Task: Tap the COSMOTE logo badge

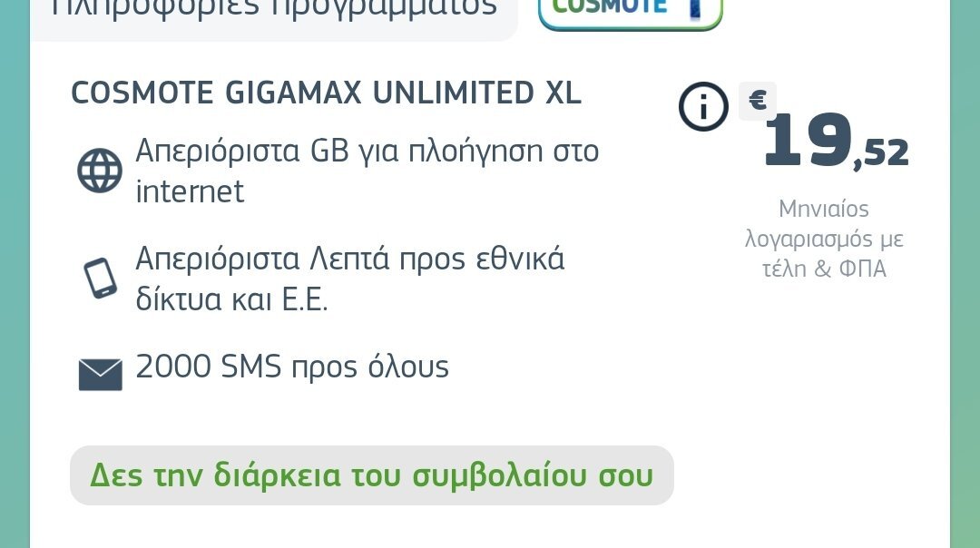Action: (630, 11)
